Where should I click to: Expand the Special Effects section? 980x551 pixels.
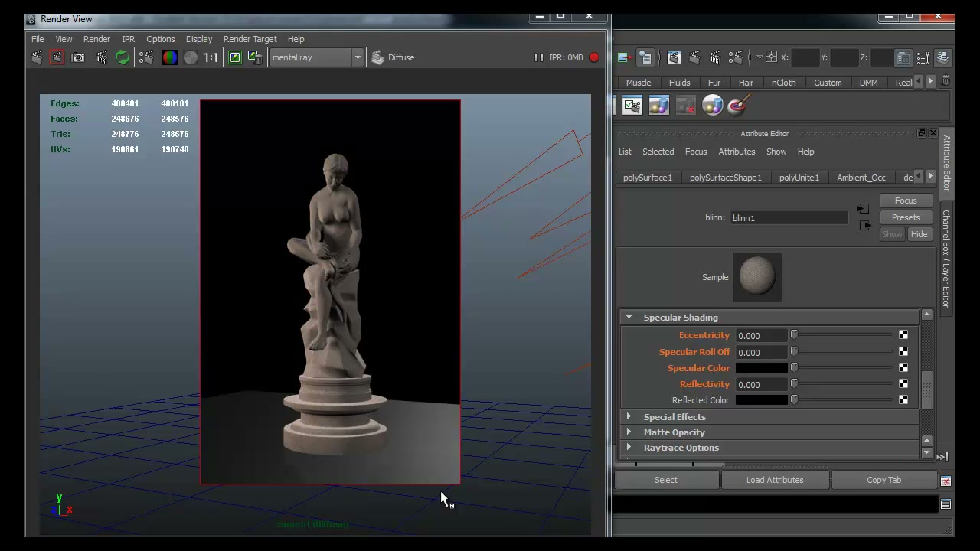(x=629, y=417)
